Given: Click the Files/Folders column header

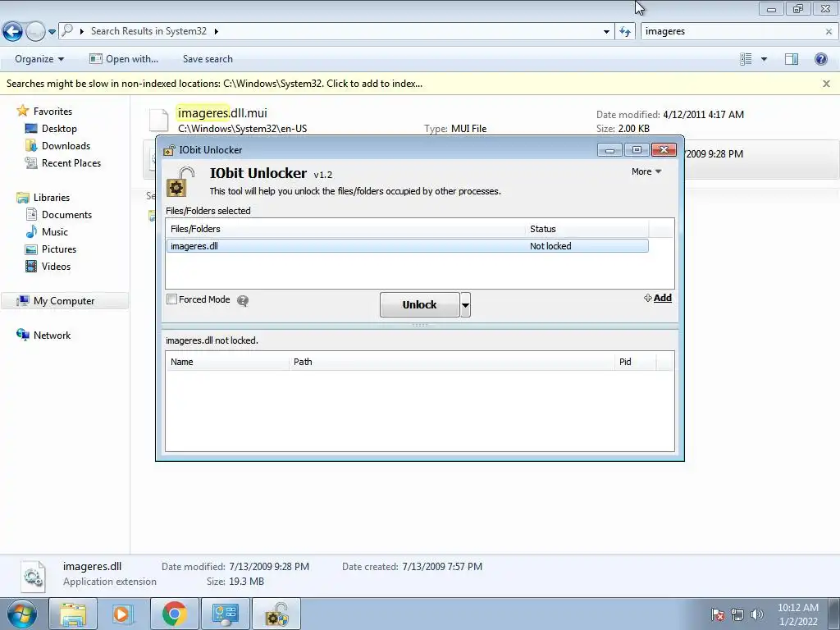Looking at the screenshot, I should pyautogui.click(x=345, y=229).
